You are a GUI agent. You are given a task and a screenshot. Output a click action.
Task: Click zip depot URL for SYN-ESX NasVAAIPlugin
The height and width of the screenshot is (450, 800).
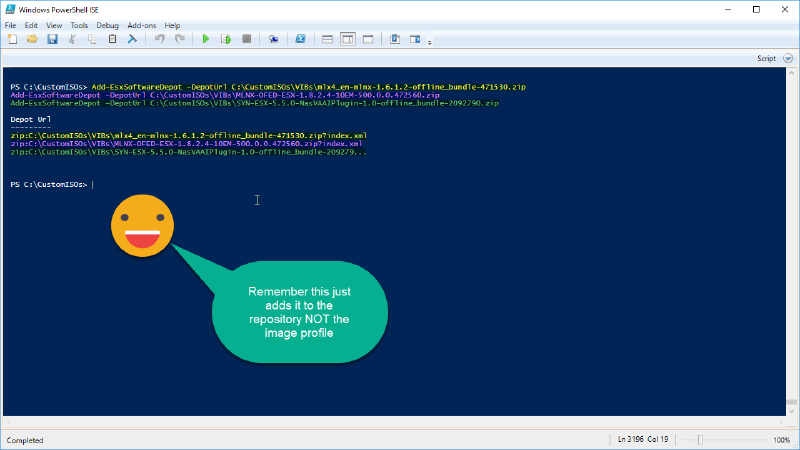click(x=188, y=152)
